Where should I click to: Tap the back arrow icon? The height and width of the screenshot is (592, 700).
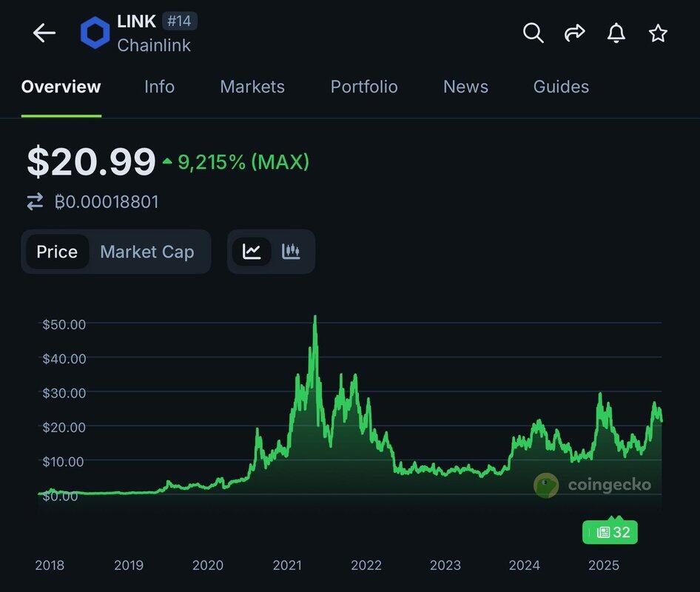44,33
